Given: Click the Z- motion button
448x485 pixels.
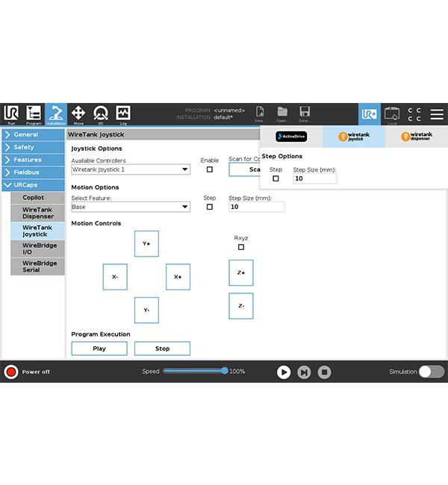Looking at the screenshot, I should click(241, 306).
